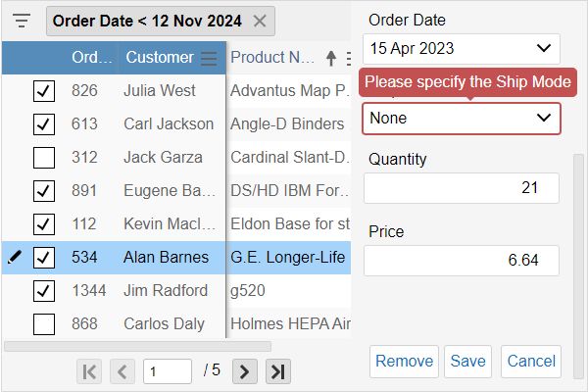Open the Customer column menu
Screen dimensions: 588x392
pos(209,58)
